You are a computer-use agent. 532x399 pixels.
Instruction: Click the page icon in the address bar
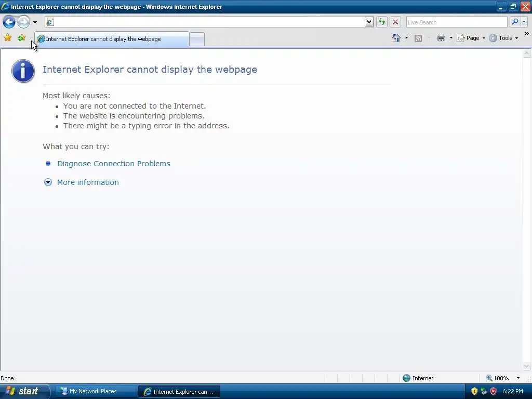click(50, 22)
